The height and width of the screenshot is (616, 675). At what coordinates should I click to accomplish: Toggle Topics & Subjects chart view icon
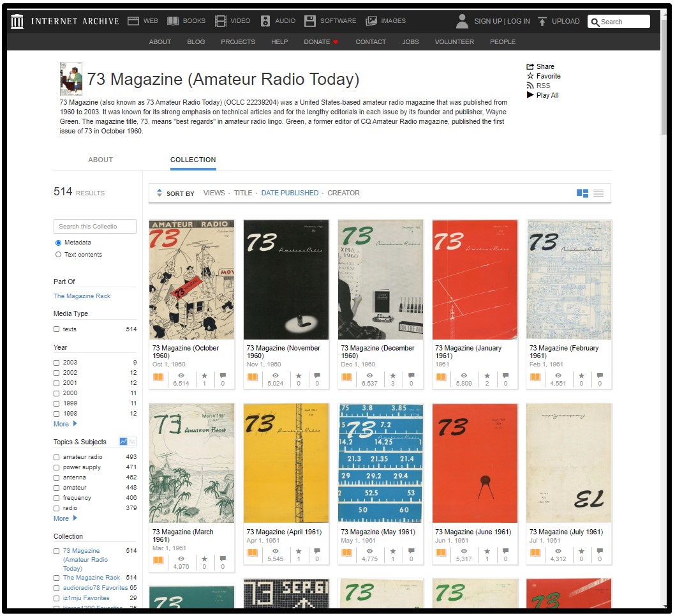(124, 442)
